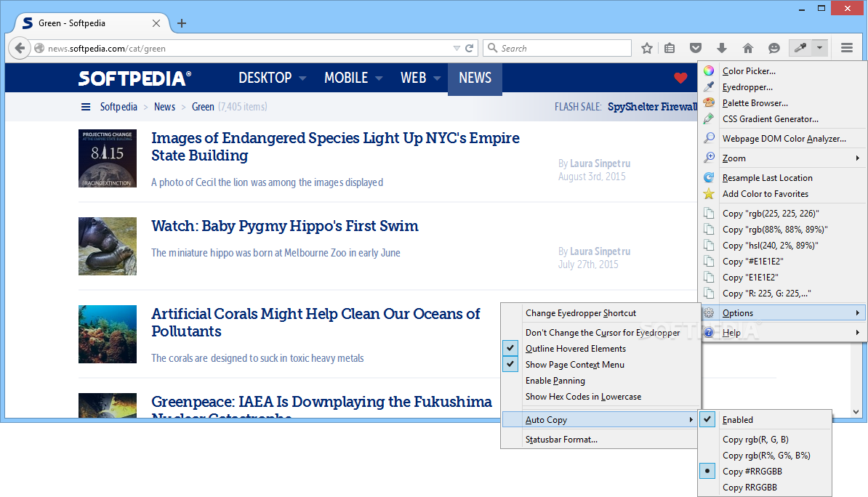The height and width of the screenshot is (497, 868).
Task: Select Copy rgb(R, G, B) format
Action: pos(765,440)
